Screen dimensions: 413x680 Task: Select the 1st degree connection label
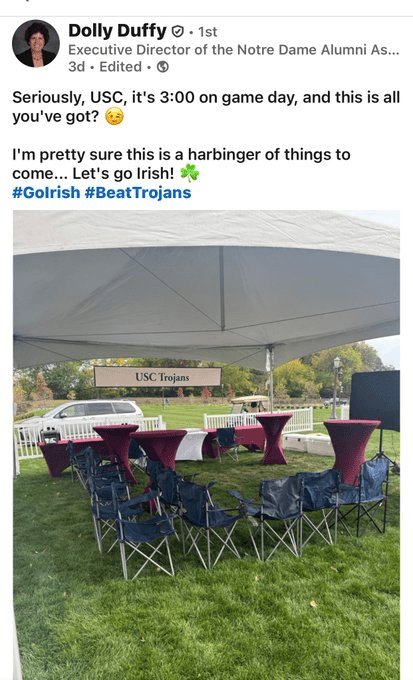[x=207, y=32]
